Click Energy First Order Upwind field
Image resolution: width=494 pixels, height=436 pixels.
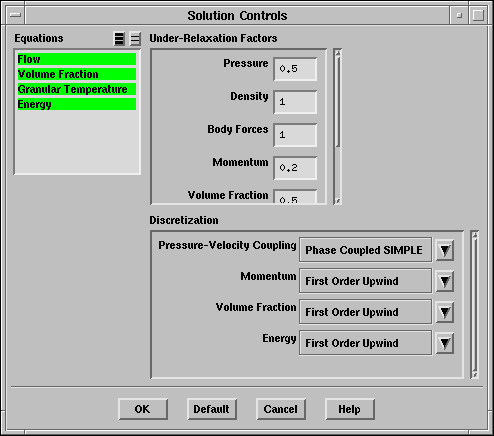coord(366,343)
